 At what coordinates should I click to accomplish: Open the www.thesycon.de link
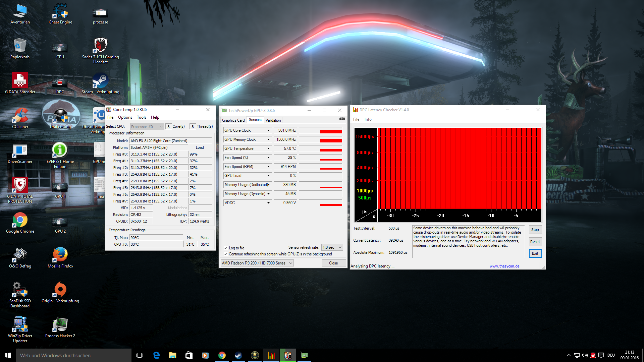coord(504,266)
